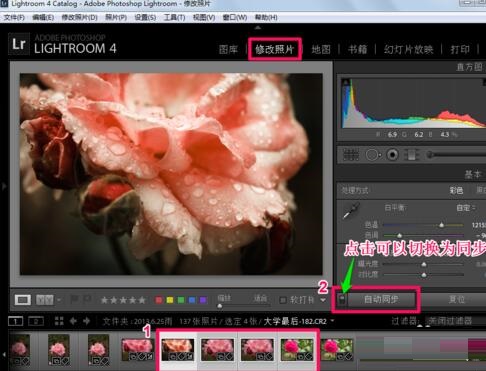Select the spot removal tool icon

click(x=373, y=155)
